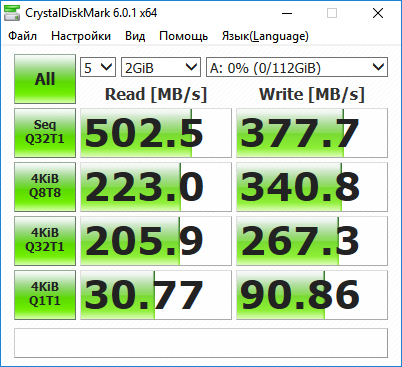
Task: Start the 4KiB Q8T8 test
Action: [45, 187]
